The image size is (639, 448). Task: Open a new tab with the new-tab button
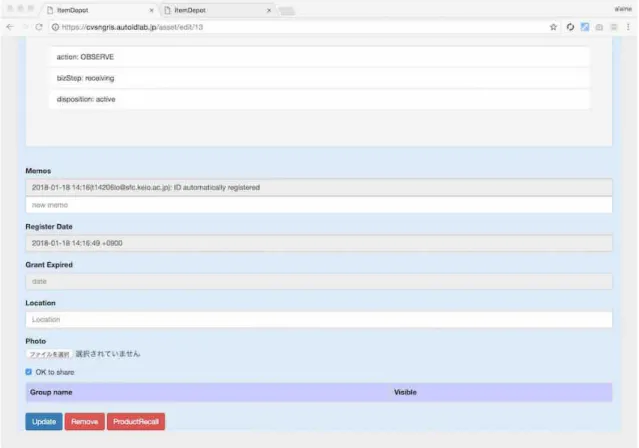[x=286, y=11]
